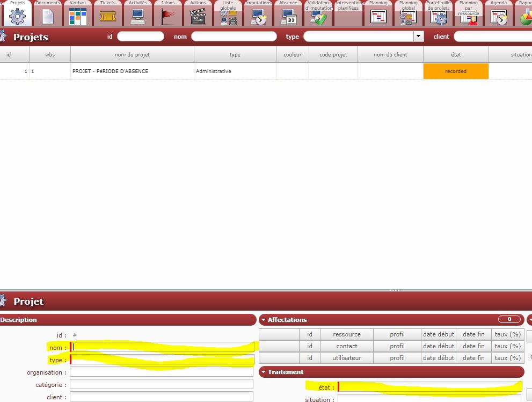This screenshot has height=402, width=532.
Task: Open the Imputations icon
Action: [x=258, y=18]
